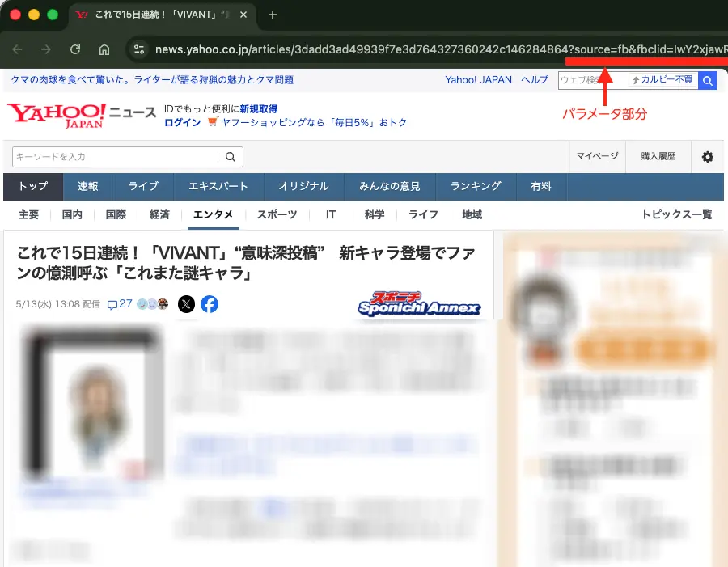The width and height of the screenshot is (728, 567).
Task: Open the 科学 category
Action: (x=375, y=214)
